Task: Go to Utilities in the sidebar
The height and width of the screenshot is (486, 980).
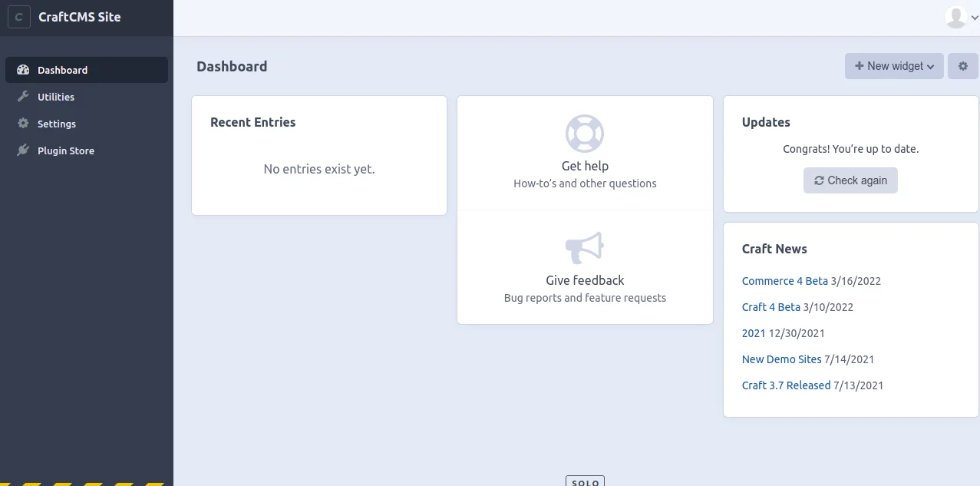Action: 87,97
